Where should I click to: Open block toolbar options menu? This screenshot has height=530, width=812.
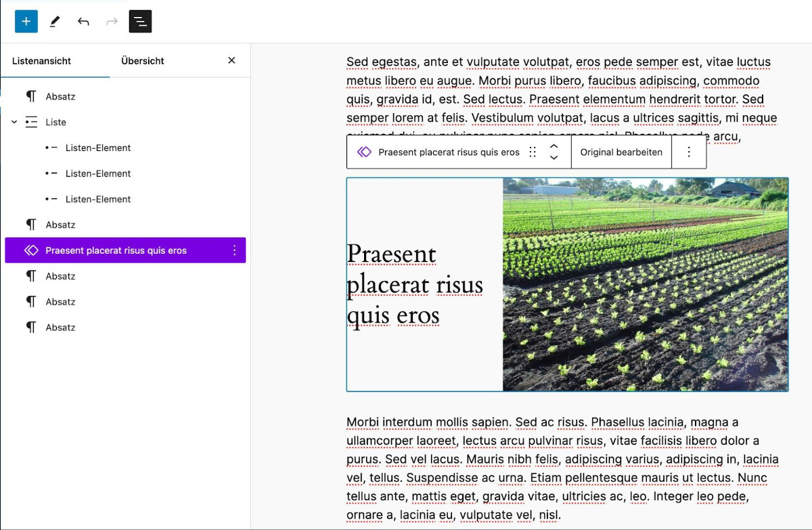click(x=689, y=152)
